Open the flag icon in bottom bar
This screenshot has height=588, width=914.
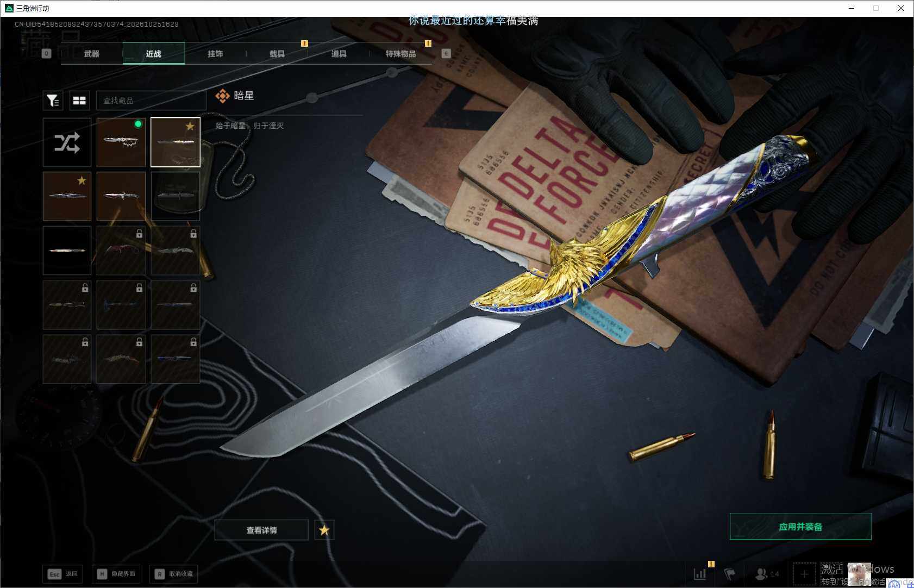[x=730, y=573]
